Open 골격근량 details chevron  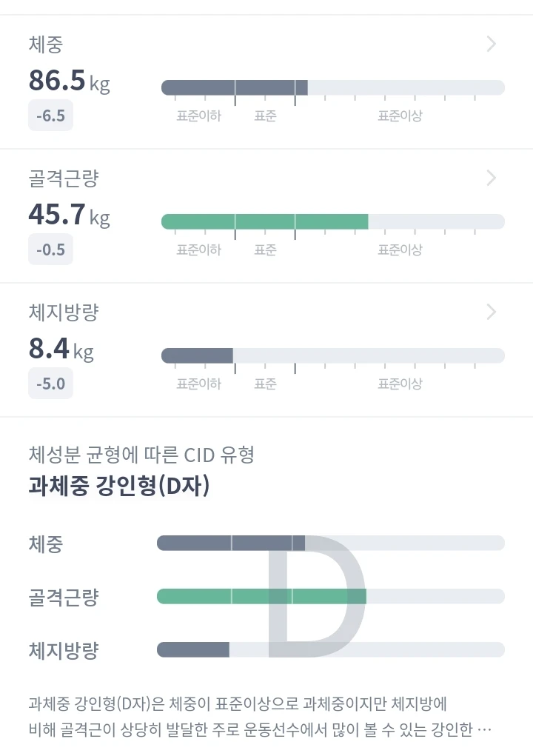click(491, 178)
